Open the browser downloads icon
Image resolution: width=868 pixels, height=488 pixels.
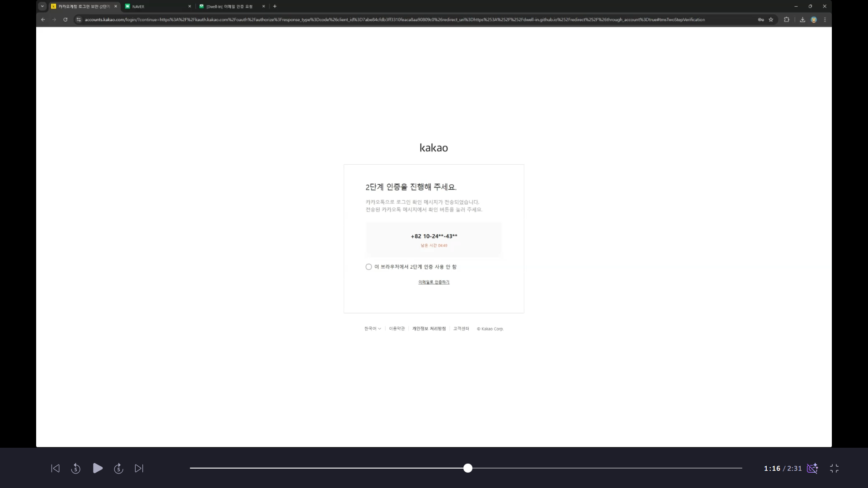802,19
